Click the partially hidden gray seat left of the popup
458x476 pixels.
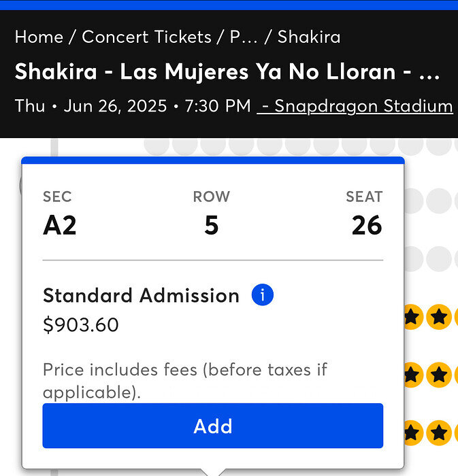point(22,185)
